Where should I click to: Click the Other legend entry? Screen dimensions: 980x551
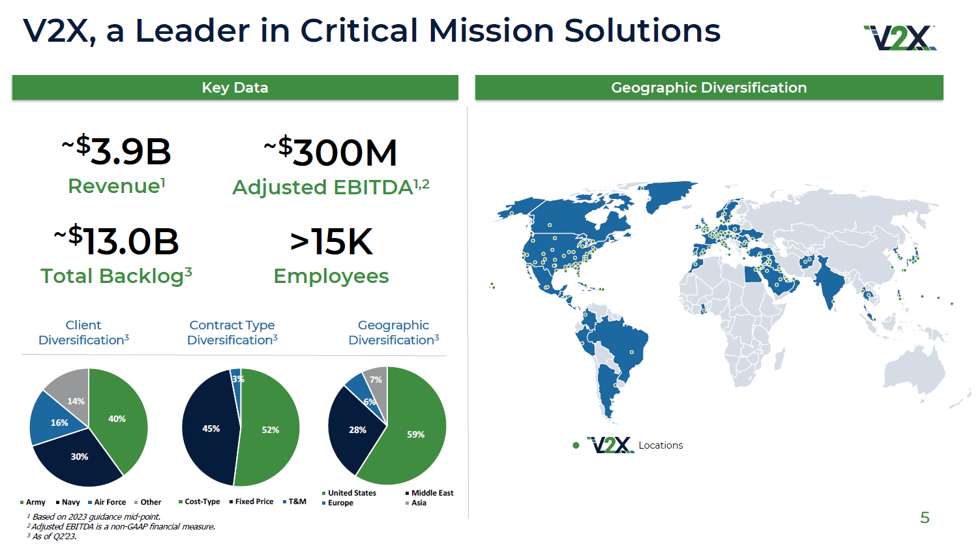click(147, 502)
